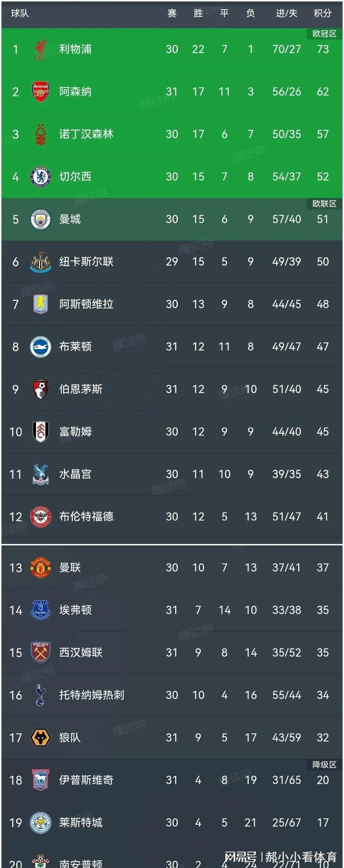This screenshot has height=868, width=344.
Task: Select the 球队 team column header
Action: click(20, 13)
